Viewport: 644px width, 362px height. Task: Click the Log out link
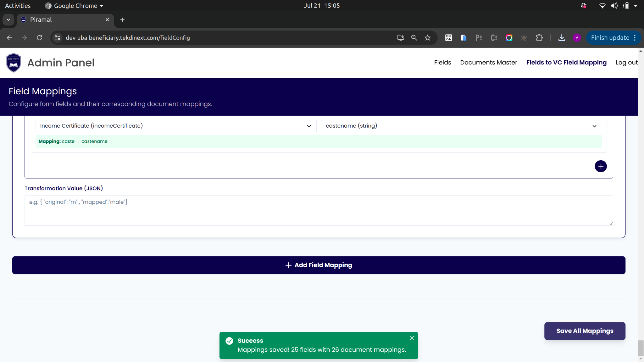(626, 63)
